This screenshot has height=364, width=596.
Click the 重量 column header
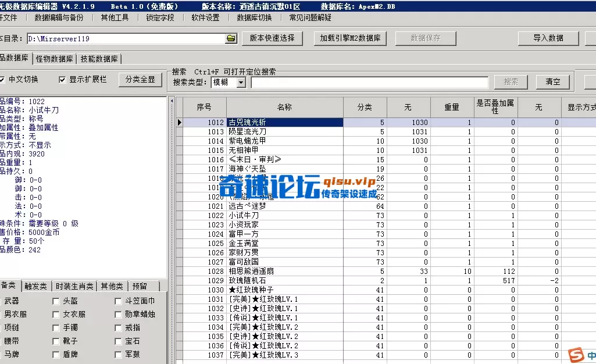(452, 107)
